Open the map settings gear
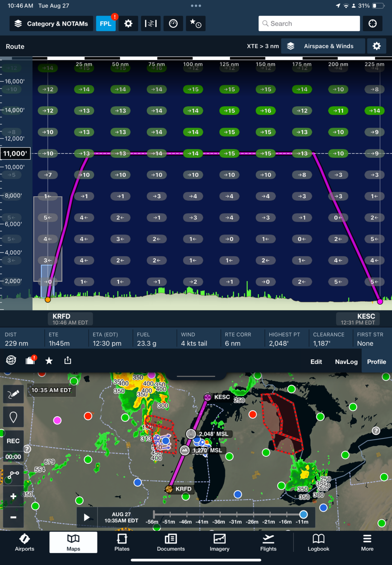 [x=128, y=23]
